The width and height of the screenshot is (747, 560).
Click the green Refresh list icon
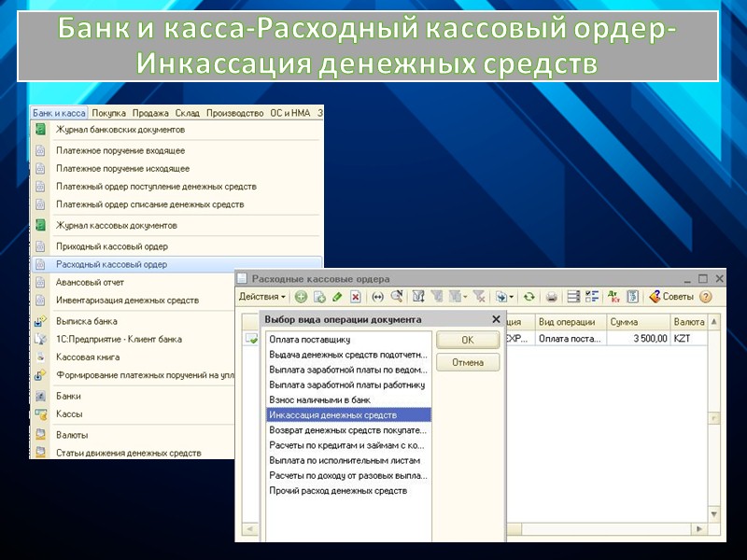(x=529, y=297)
